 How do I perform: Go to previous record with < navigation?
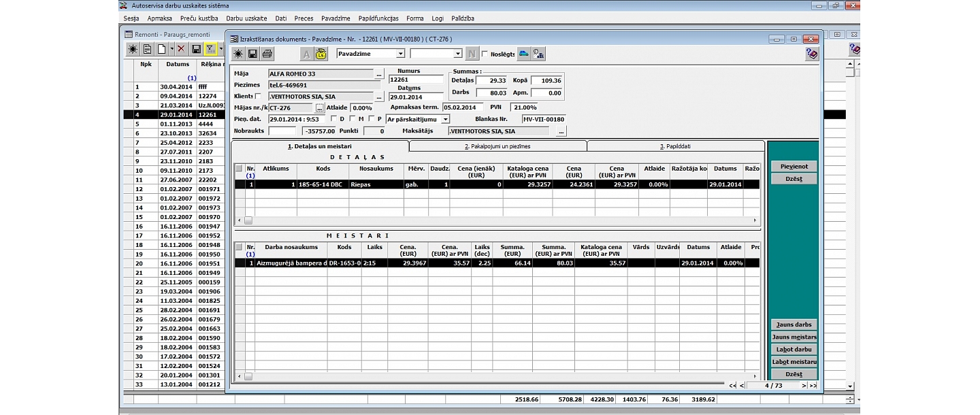click(740, 386)
